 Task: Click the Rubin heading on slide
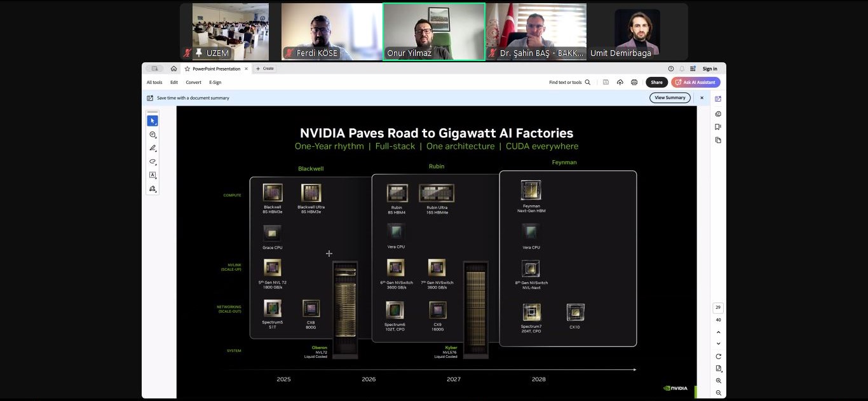(x=437, y=167)
